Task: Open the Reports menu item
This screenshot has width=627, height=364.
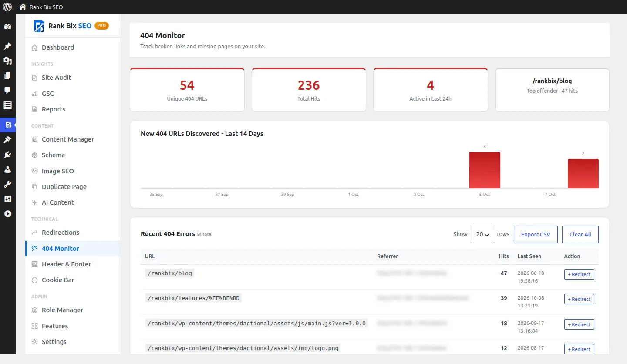Action: tap(73, 109)
